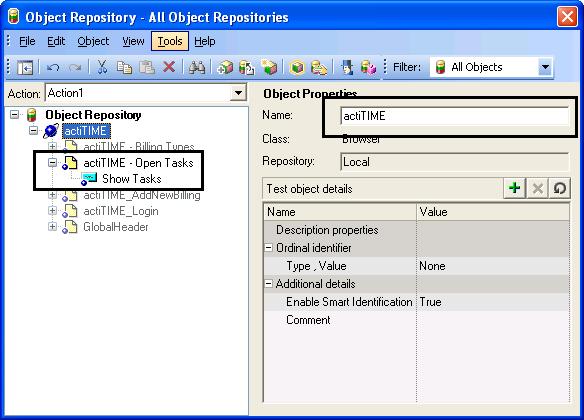Click the green plus add-property button
This screenshot has width=584, height=420.
point(514,188)
